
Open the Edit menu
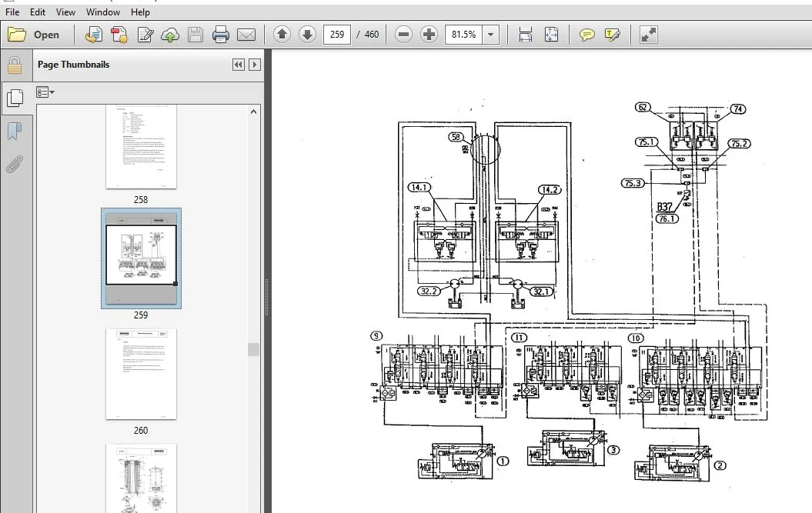click(x=38, y=12)
